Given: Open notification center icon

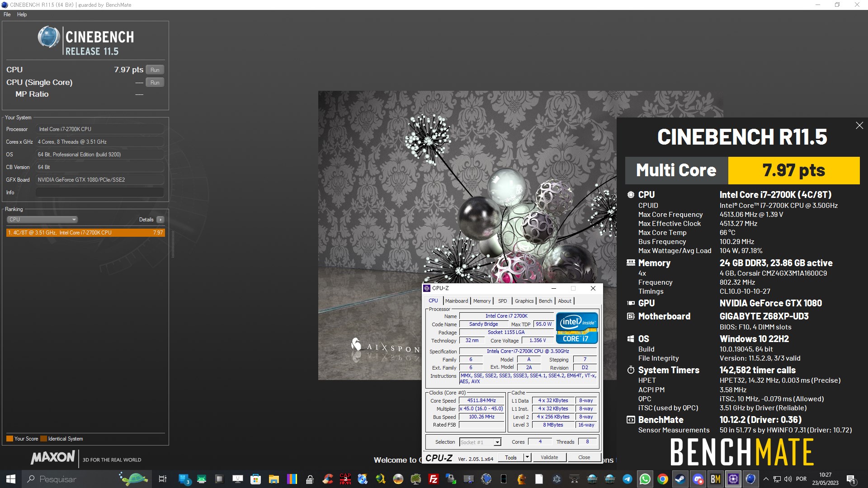Looking at the screenshot, I should click(x=851, y=479).
